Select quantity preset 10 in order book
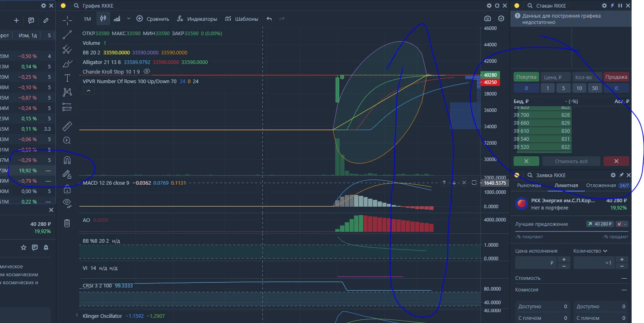This screenshot has height=323, width=644. pyautogui.click(x=579, y=88)
